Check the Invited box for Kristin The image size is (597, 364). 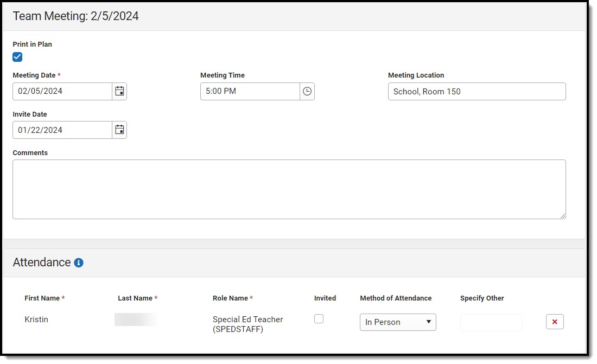319,318
